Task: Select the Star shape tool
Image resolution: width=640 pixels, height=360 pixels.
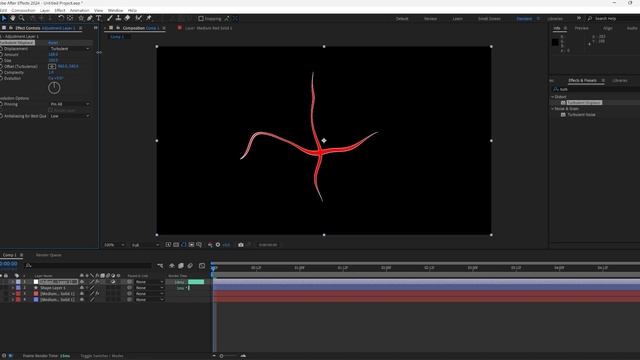Action: coord(81,18)
